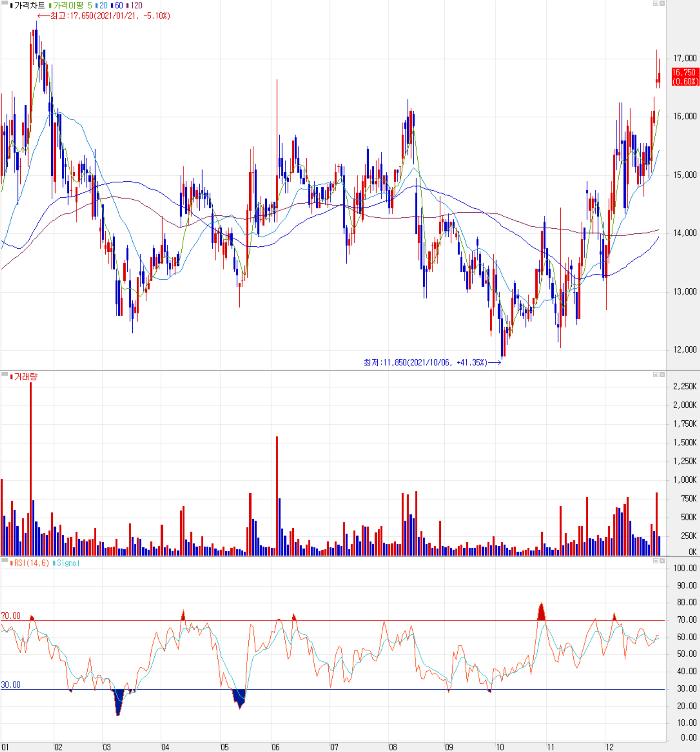Maximize the RSI indicator pane
The image size is (700, 752).
click(656, 561)
